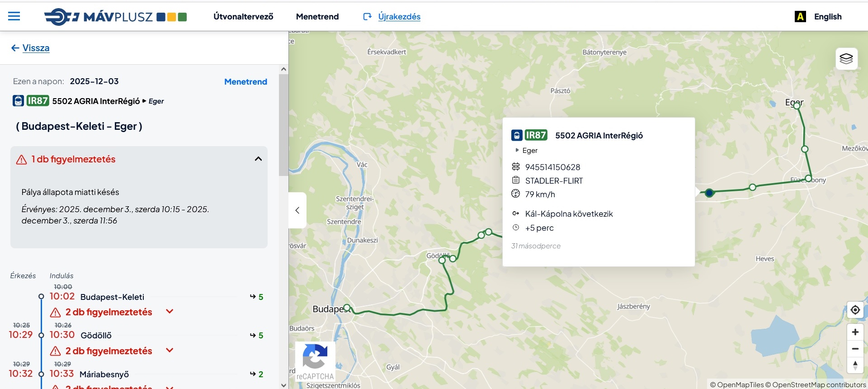
Task: Toggle the accessibility contrast icon
Action: click(x=800, y=17)
